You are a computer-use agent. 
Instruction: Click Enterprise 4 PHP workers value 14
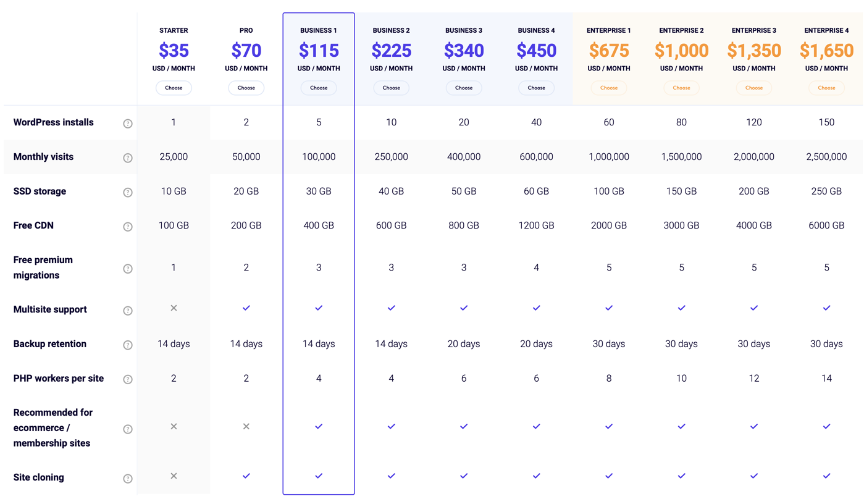826,378
